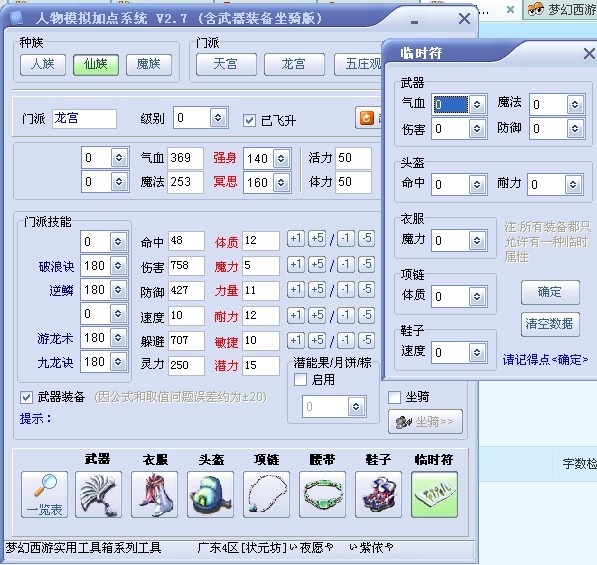Toggle the 武器装备 checkbox

pos(26,397)
